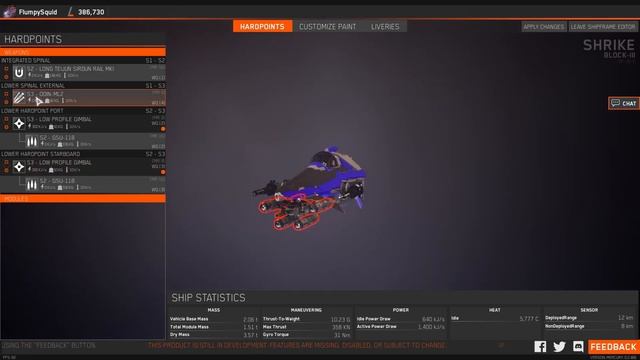Image resolution: width=640 pixels, height=360 pixels.
Task: Toggle small square marker beside ODIN MLZ row
Action: (6, 94)
